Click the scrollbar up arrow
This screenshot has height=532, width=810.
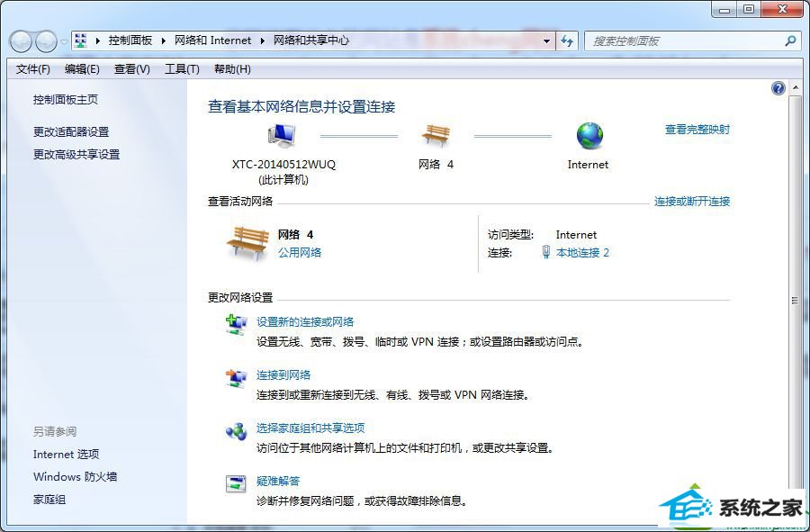click(x=795, y=88)
